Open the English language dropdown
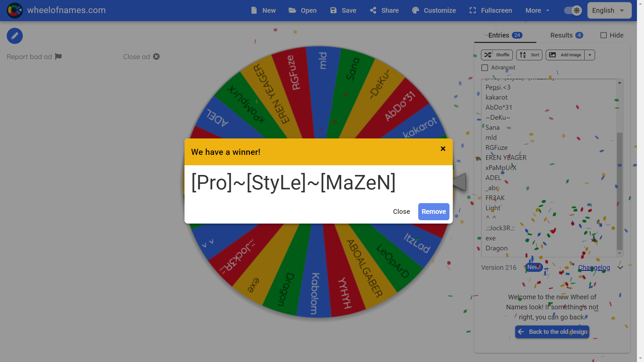 point(609,10)
